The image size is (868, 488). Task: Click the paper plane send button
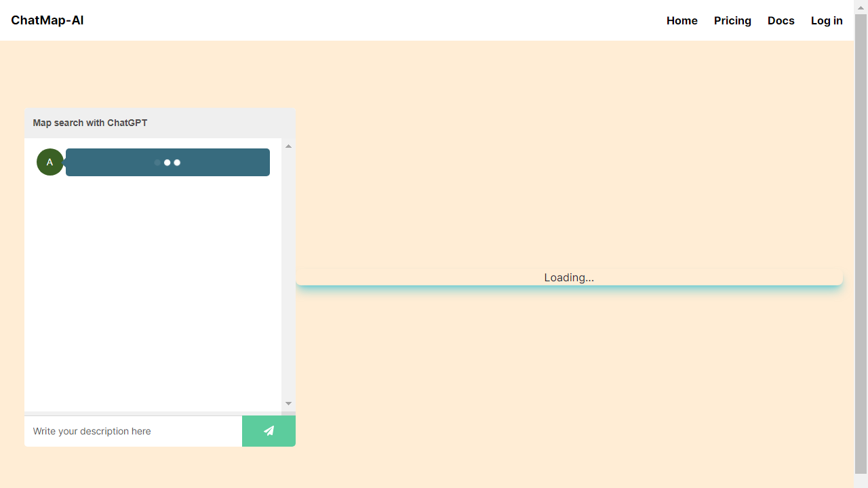[x=269, y=431]
